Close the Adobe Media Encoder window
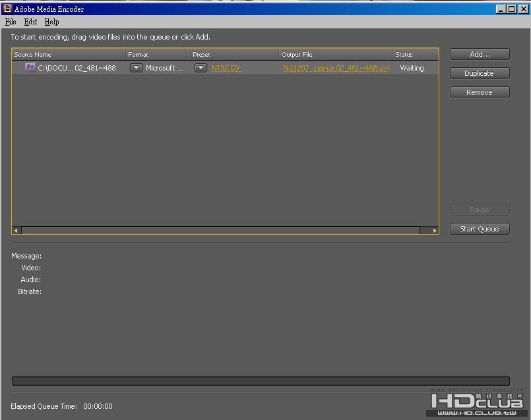531x420 pixels. [x=524, y=9]
